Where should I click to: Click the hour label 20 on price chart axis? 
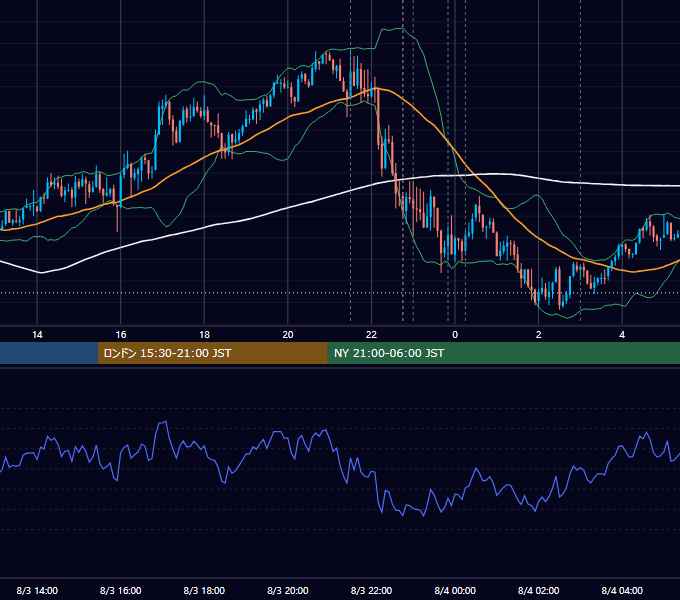288,335
